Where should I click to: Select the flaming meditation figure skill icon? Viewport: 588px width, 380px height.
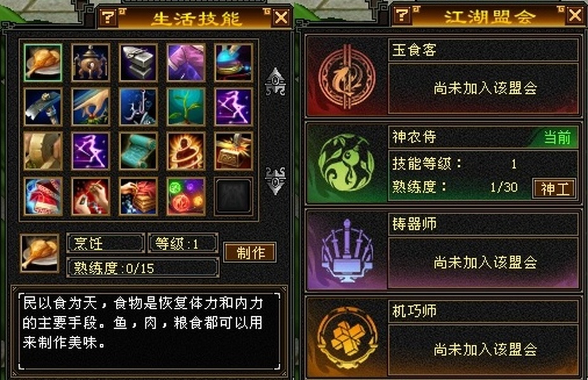(186, 151)
